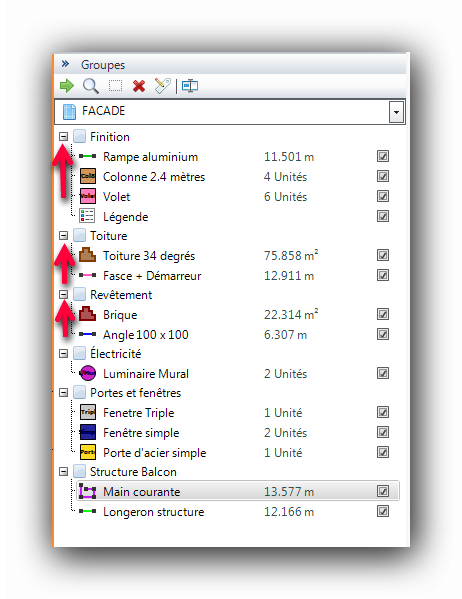Click the pink Volet color swatch
Screen dimensions: 462x599
pyautogui.click(x=88, y=196)
